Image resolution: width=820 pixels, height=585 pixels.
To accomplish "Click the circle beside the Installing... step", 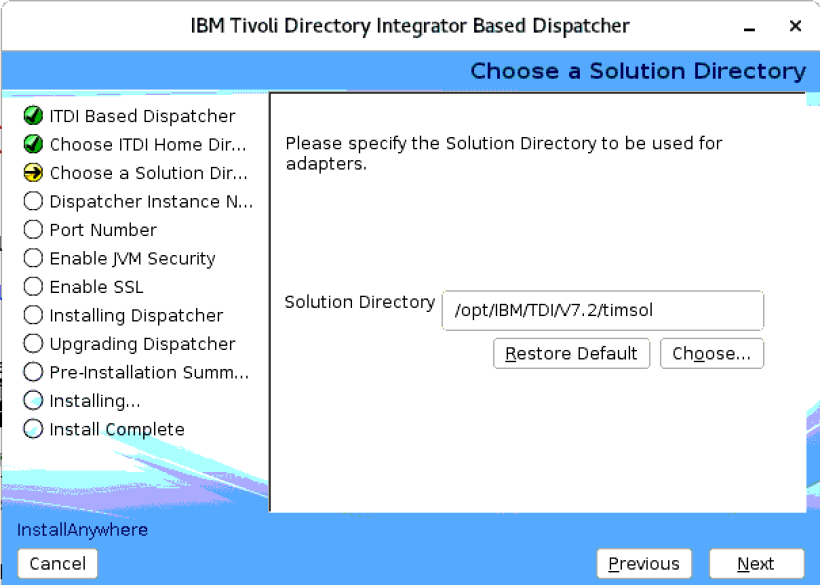I will click(33, 400).
